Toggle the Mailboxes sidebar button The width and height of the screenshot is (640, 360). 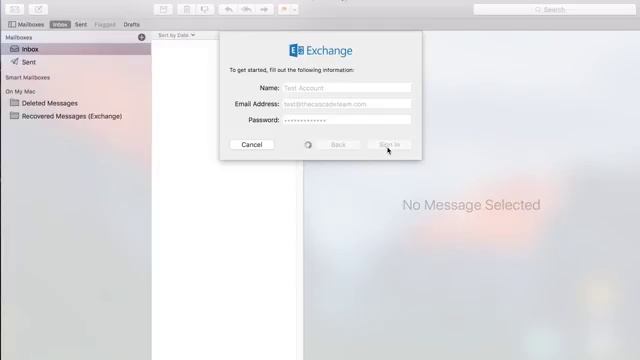tap(26, 24)
